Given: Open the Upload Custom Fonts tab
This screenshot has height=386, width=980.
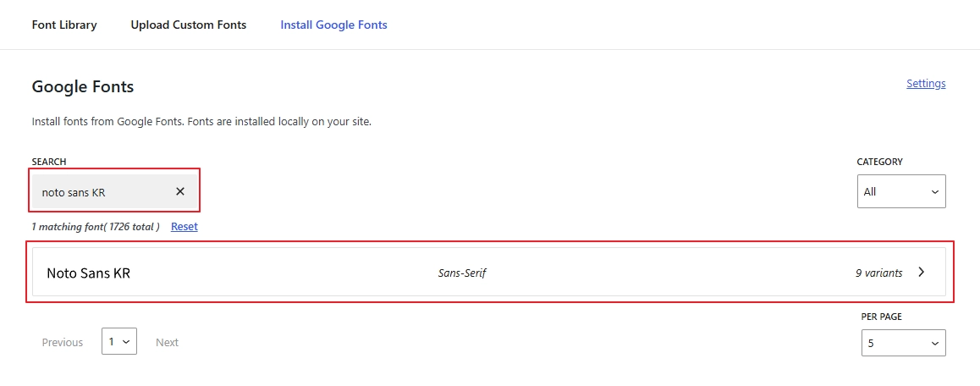Looking at the screenshot, I should (189, 25).
